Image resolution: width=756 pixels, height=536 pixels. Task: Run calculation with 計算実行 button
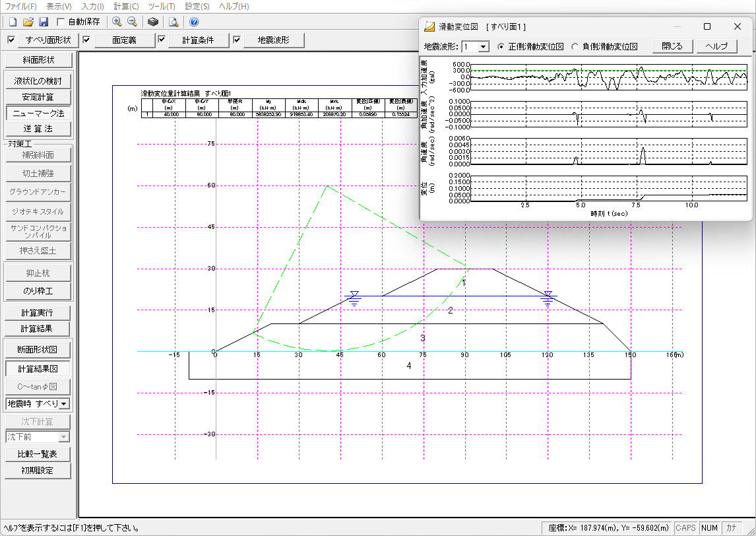(38, 313)
